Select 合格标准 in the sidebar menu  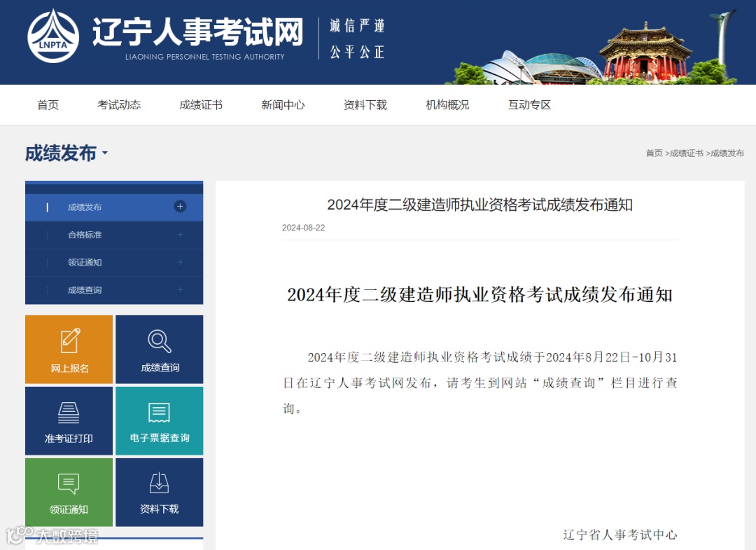[114, 235]
